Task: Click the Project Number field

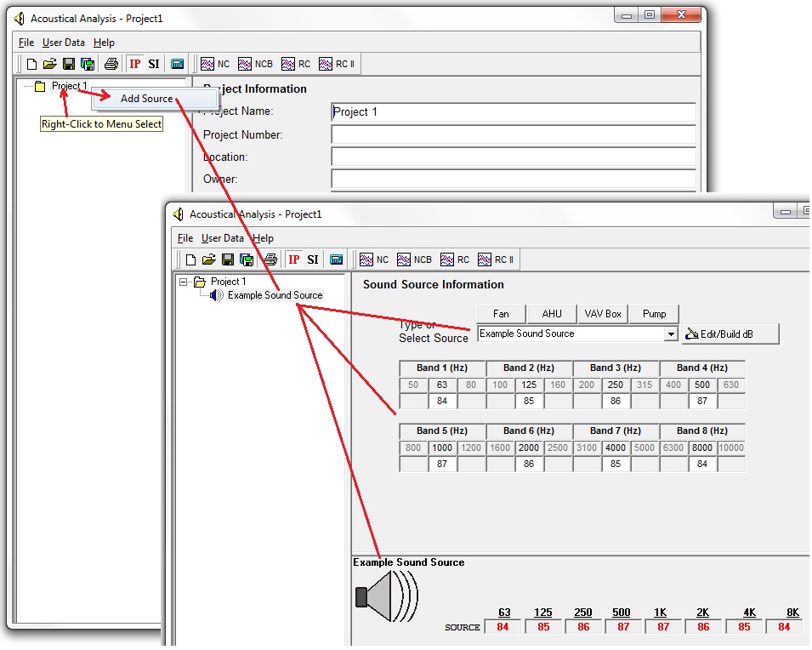Action: tap(514, 134)
